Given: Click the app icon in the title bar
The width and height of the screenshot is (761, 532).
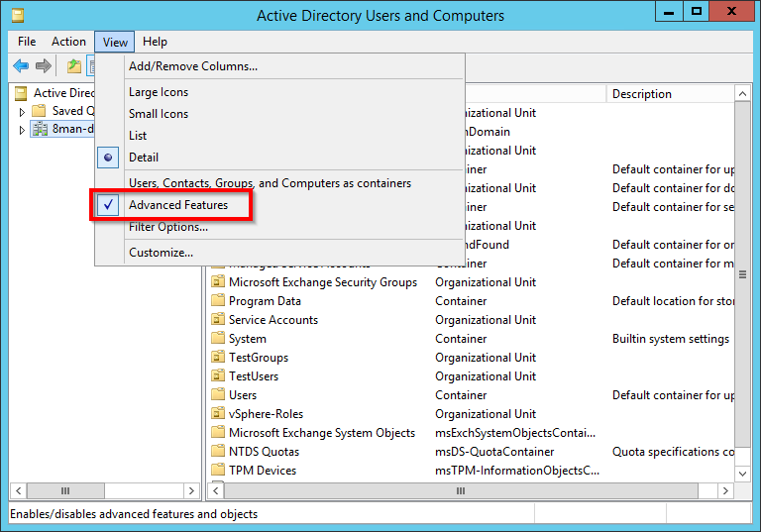Looking at the screenshot, I should point(17,15).
